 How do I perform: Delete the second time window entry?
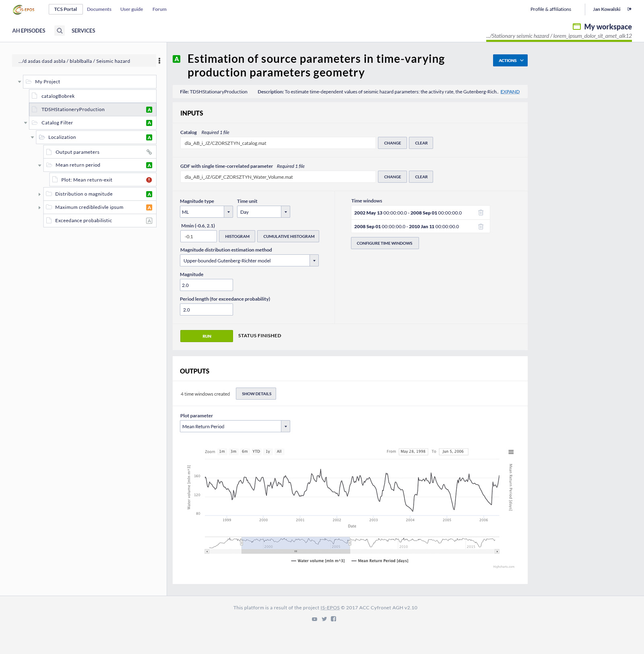pos(481,227)
